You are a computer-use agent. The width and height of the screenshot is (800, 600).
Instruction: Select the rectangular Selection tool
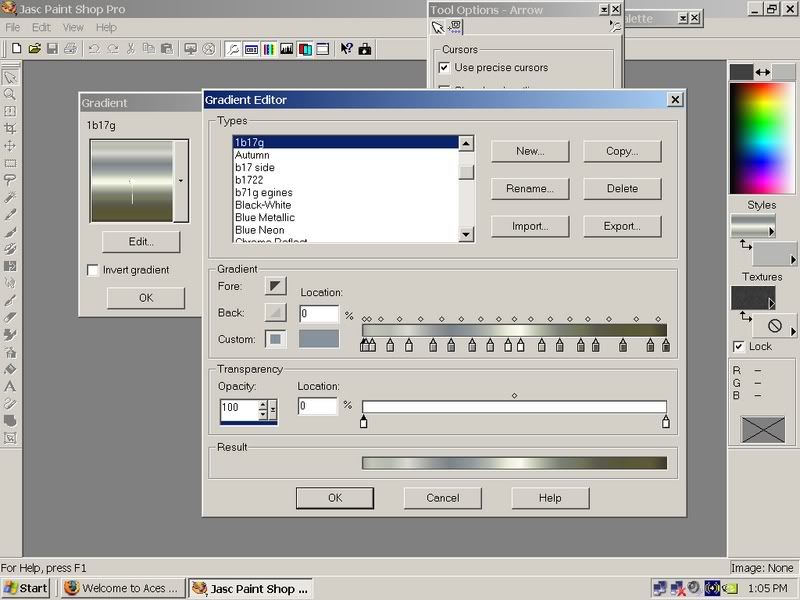tap(10, 163)
